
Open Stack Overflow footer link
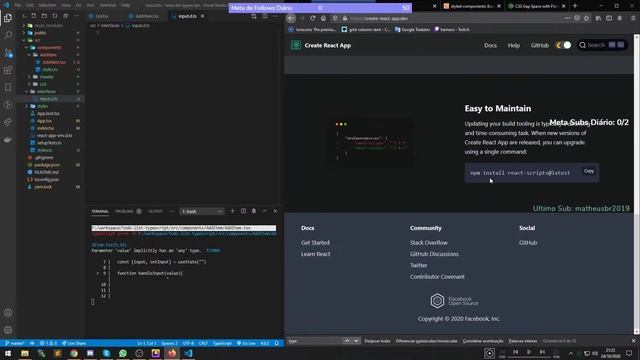(x=429, y=242)
